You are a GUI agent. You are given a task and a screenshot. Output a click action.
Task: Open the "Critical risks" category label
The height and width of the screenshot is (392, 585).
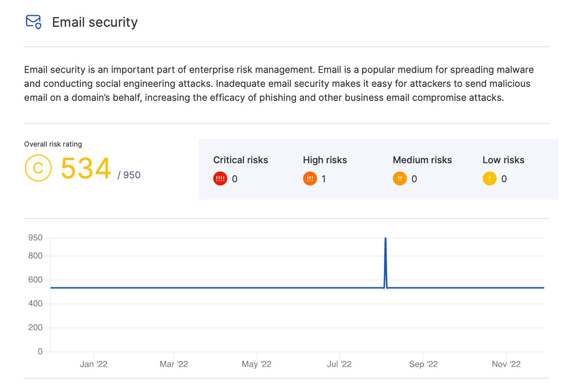pyautogui.click(x=241, y=160)
